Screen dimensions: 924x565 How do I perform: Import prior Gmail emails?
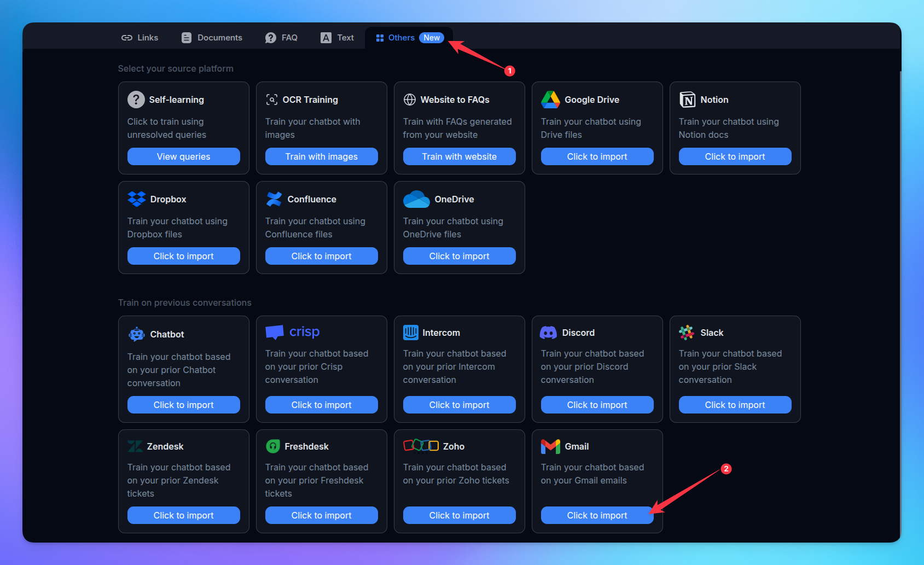597,515
